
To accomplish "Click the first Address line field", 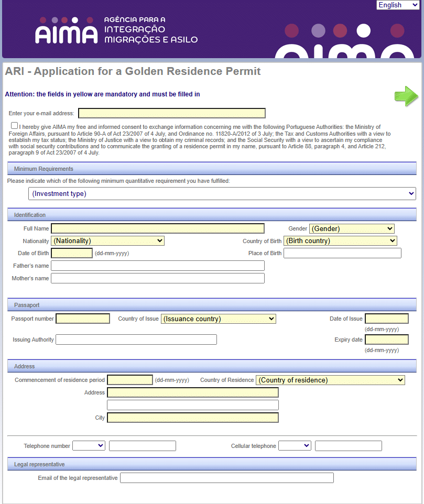I will click(193, 392).
